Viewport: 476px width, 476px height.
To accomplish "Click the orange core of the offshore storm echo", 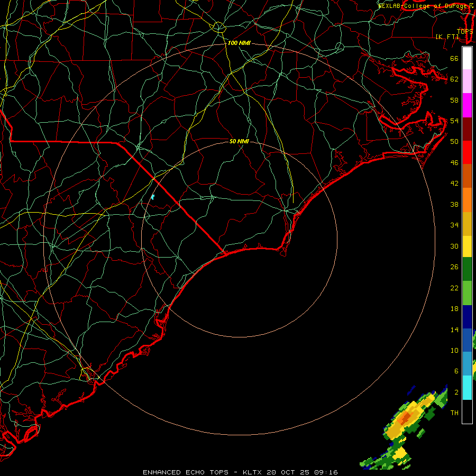I will click(405, 418).
